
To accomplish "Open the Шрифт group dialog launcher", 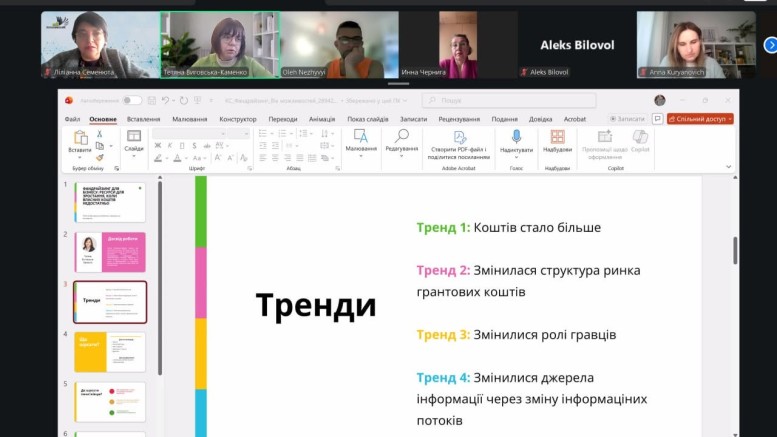I will pyautogui.click(x=249, y=168).
